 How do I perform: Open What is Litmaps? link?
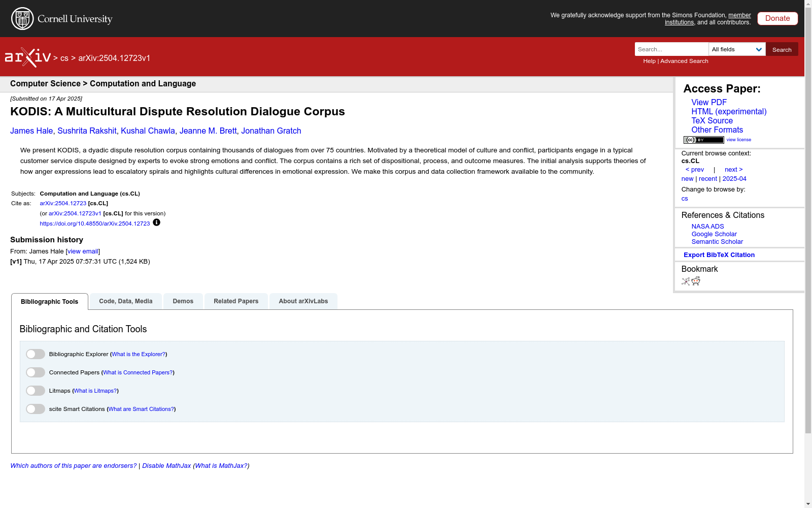95,391
